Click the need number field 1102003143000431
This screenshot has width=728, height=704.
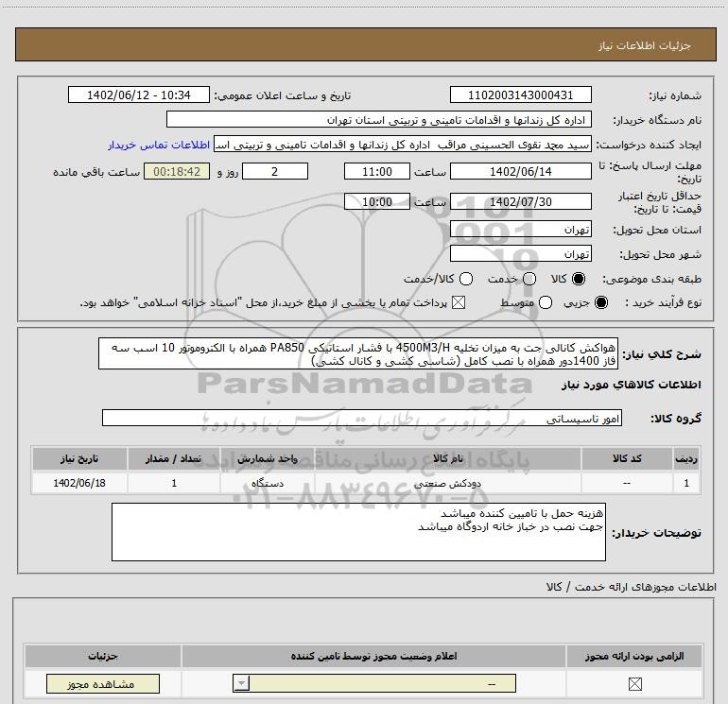pyautogui.click(x=520, y=94)
